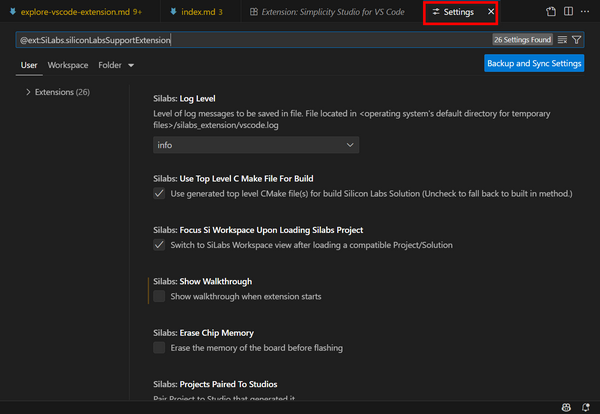Open the Folder scope dropdown arrow
Viewport: 600px width, 414px height.
pos(131,65)
